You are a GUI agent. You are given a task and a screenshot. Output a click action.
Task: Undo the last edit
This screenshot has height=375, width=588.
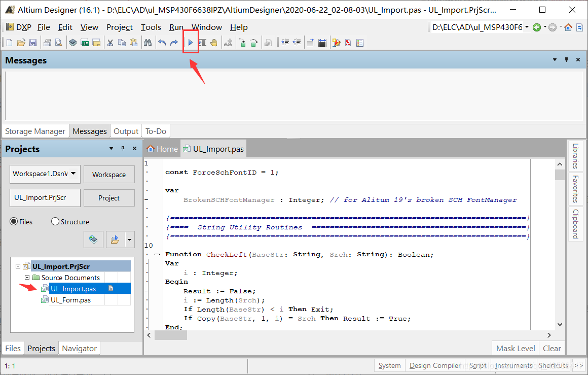[x=162, y=43]
